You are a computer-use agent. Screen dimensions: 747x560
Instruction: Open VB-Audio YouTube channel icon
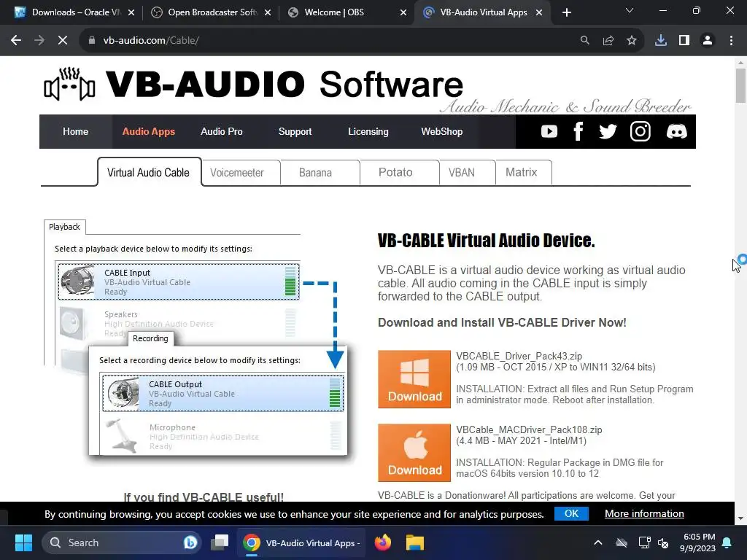[549, 131]
